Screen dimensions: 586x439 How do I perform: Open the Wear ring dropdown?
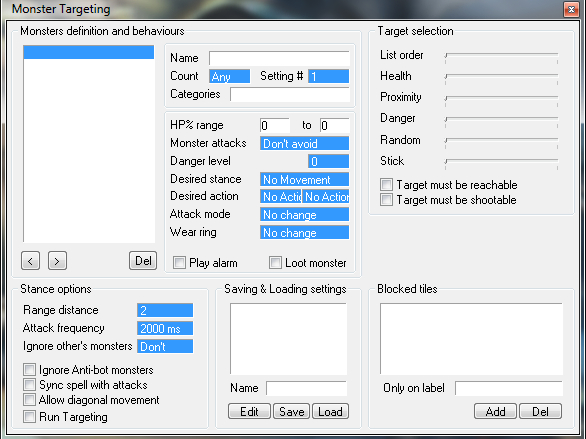point(305,232)
